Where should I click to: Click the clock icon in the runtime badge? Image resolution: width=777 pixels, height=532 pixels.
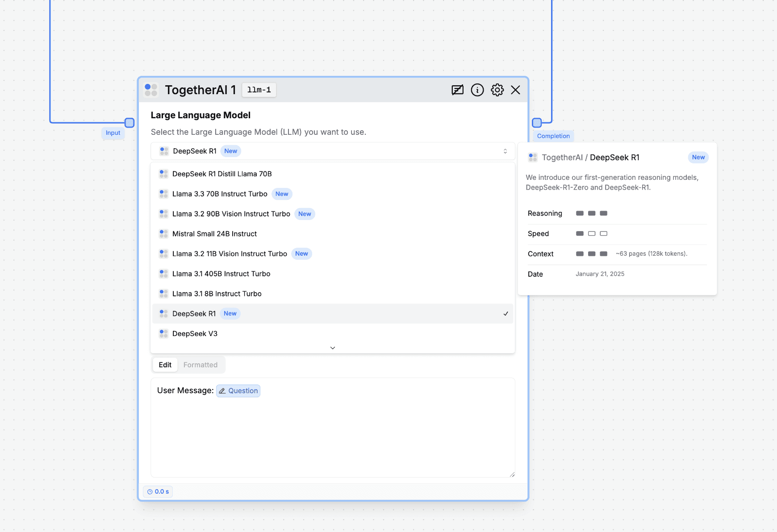tap(150, 492)
